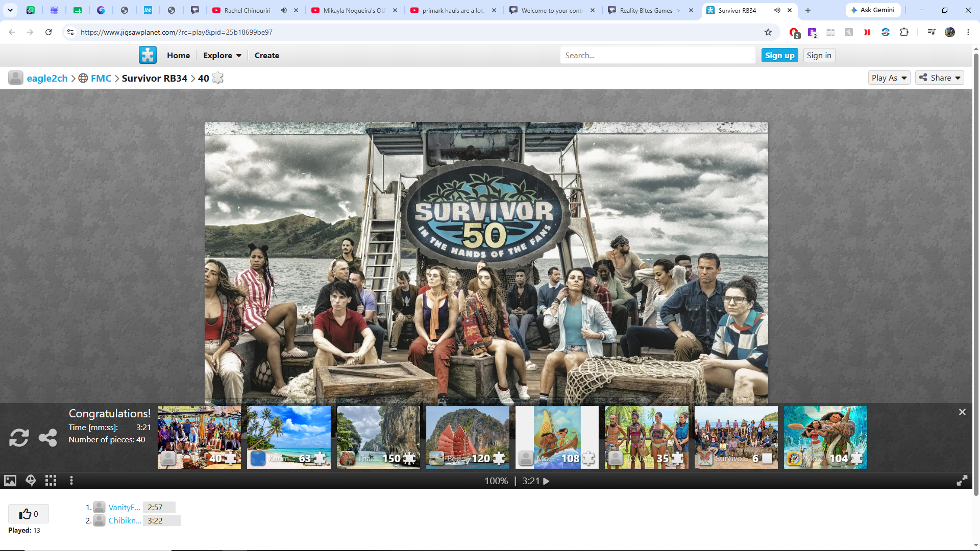Image resolution: width=980 pixels, height=551 pixels.
Task: Switch to the Welcome to your control tab
Action: pyautogui.click(x=552, y=10)
